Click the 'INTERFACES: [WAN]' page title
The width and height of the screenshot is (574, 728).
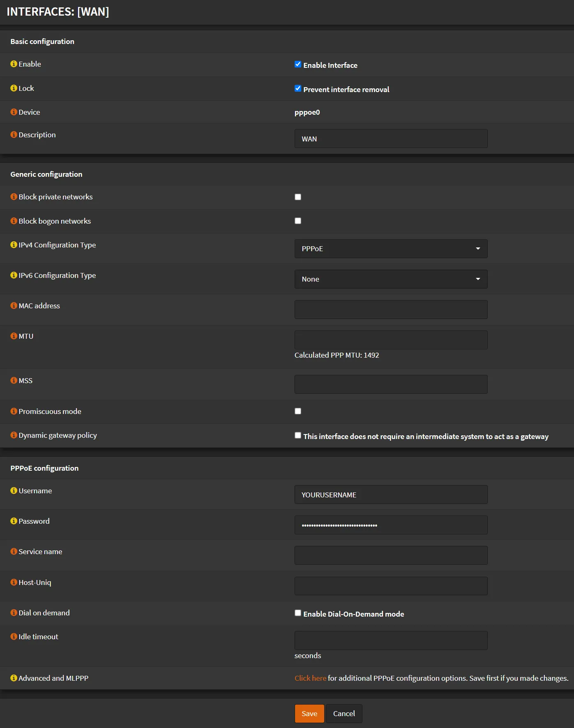coord(58,12)
